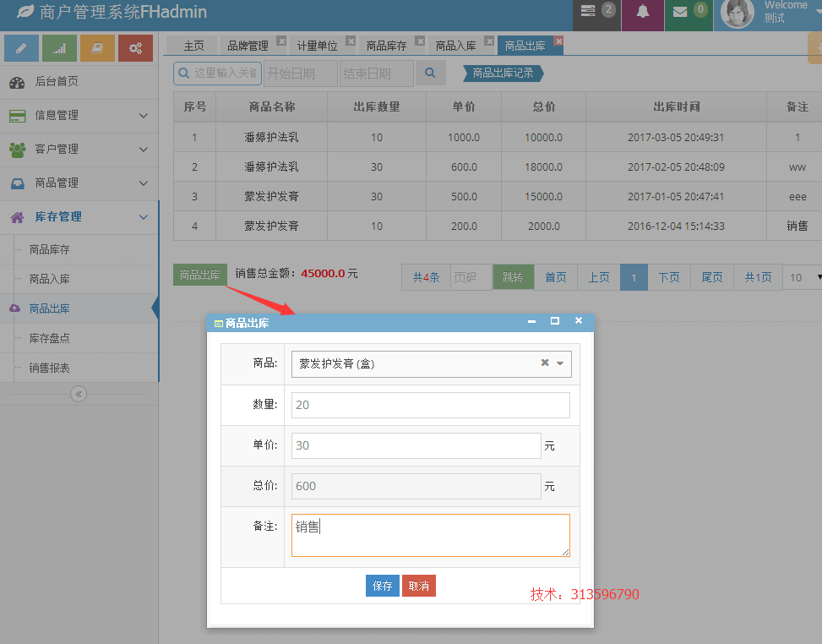Collapse the 库存管理 menu
This screenshot has width=822, height=644.
79,217
